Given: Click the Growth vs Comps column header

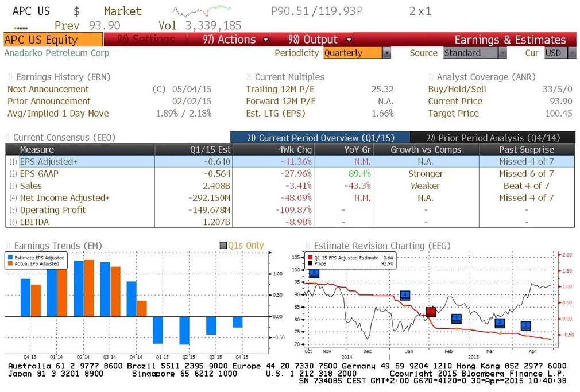Looking at the screenshot, I should [426, 149].
